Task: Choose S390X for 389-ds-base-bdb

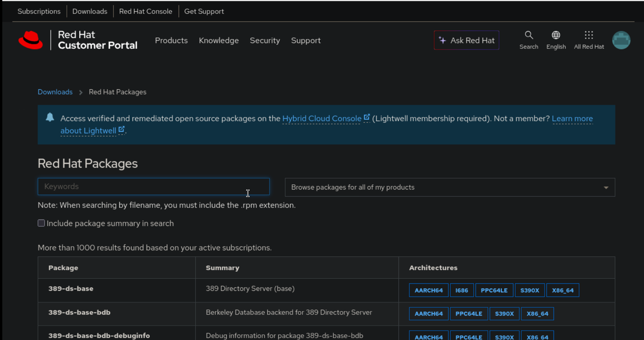Action: click(504, 313)
